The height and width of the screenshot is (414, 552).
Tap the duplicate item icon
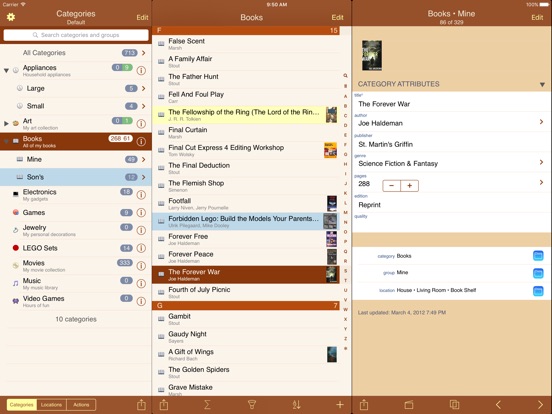click(454, 404)
